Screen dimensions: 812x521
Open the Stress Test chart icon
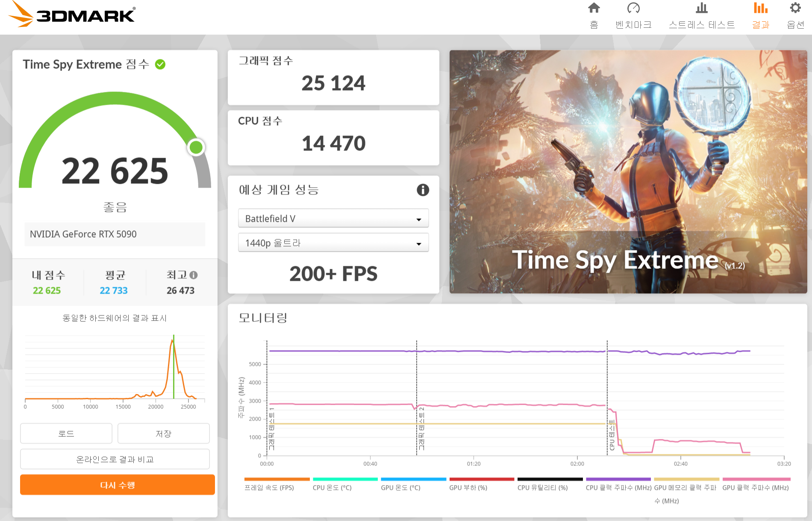point(701,9)
